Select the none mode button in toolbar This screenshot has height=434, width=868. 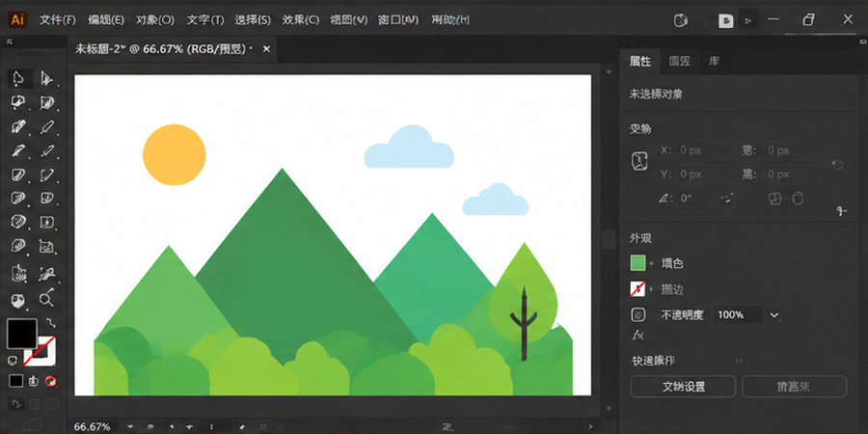click(x=50, y=381)
